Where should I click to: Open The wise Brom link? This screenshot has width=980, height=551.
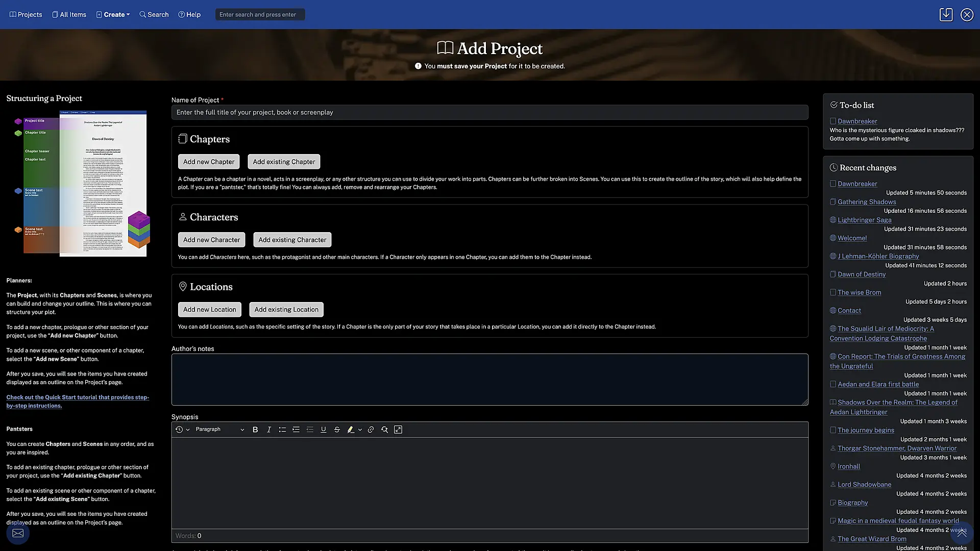859,292
